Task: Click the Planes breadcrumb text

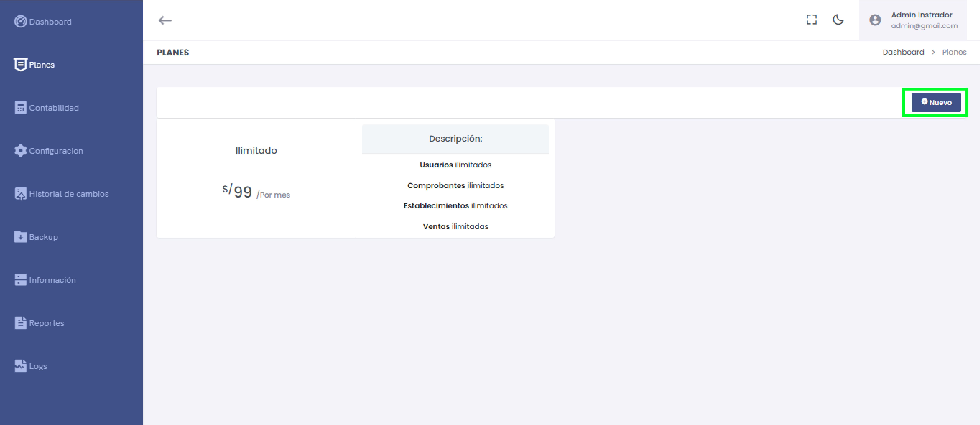Action: (954, 52)
